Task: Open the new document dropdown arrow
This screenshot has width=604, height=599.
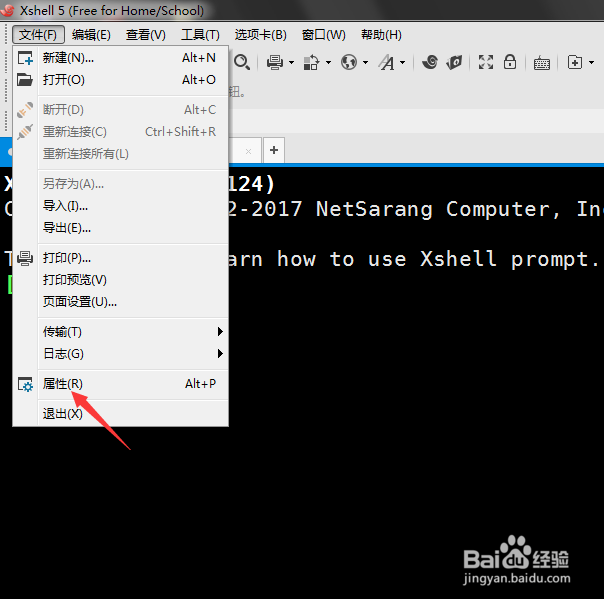Action: pyautogui.click(x=591, y=62)
